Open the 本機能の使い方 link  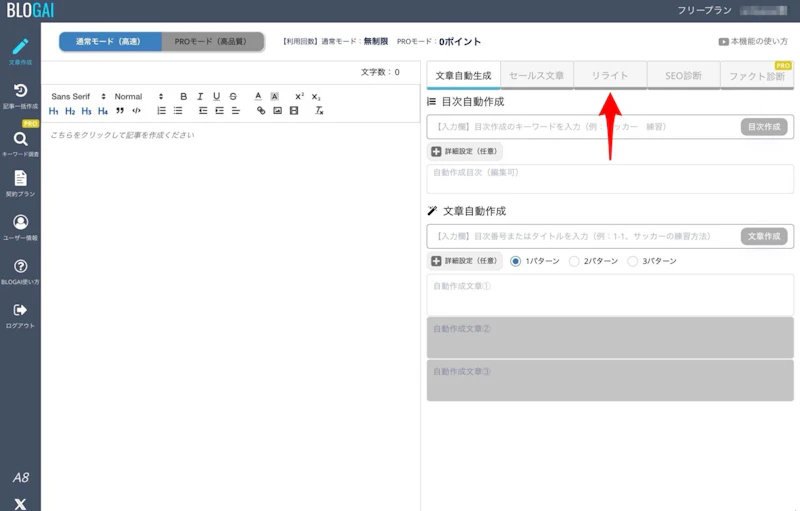click(x=753, y=42)
